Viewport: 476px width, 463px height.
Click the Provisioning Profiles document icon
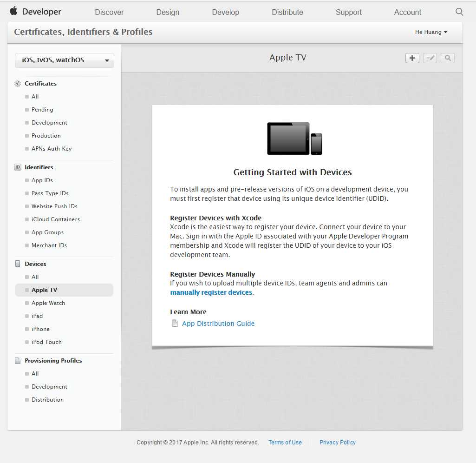click(x=18, y=361)
